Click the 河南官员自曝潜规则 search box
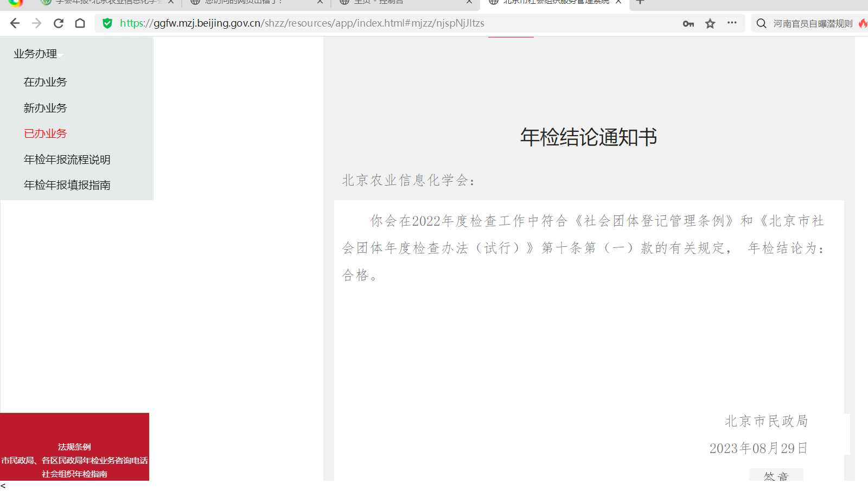Screen dimensions: 868x497 [813, 23]
